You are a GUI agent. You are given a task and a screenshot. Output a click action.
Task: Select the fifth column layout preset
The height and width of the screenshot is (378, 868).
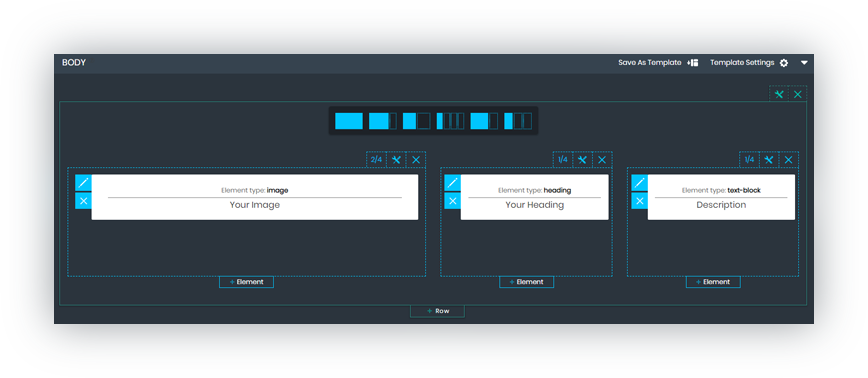484,121
